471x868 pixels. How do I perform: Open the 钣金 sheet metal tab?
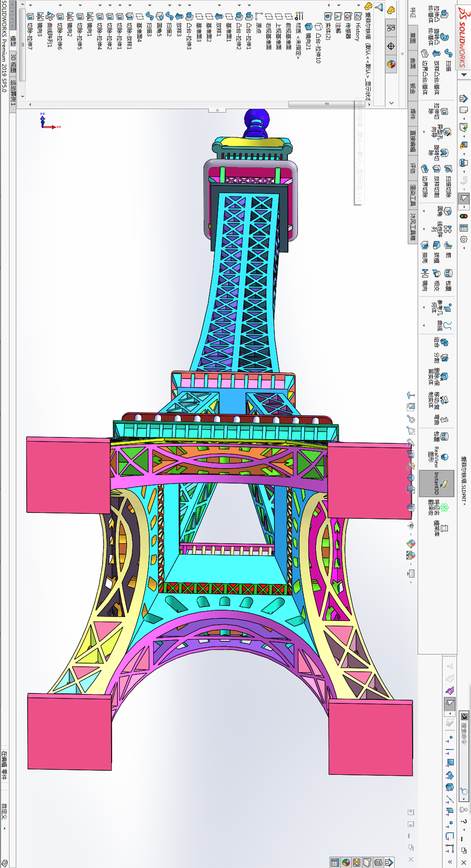(413, 88)
